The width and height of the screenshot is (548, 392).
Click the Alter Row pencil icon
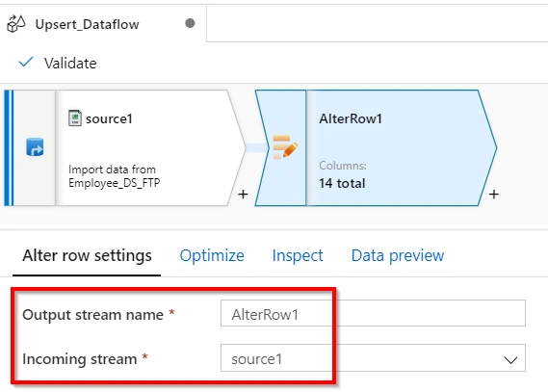(285, 147)
